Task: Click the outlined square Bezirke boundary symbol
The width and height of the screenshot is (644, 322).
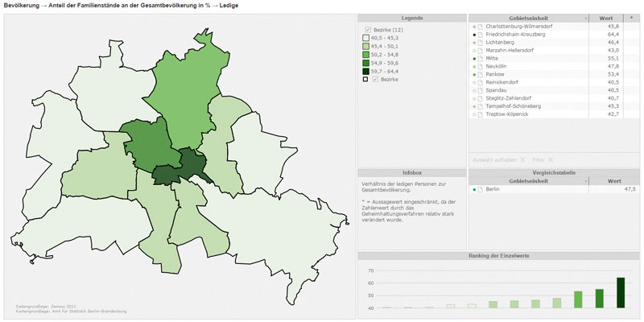Action: pyautogui.click(x=365, y=80)
